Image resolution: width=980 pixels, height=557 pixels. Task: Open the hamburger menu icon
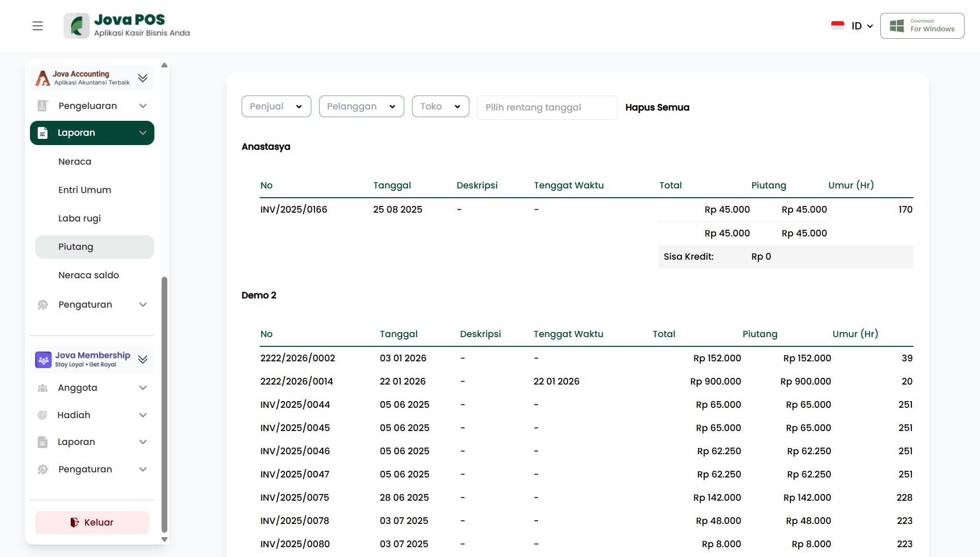pos(38,26)
